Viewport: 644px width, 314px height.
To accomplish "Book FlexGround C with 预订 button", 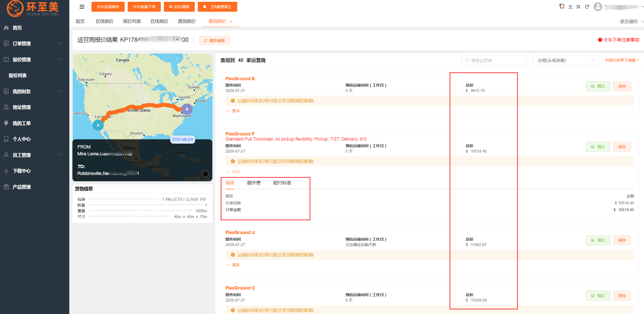I will coord(598,296).
